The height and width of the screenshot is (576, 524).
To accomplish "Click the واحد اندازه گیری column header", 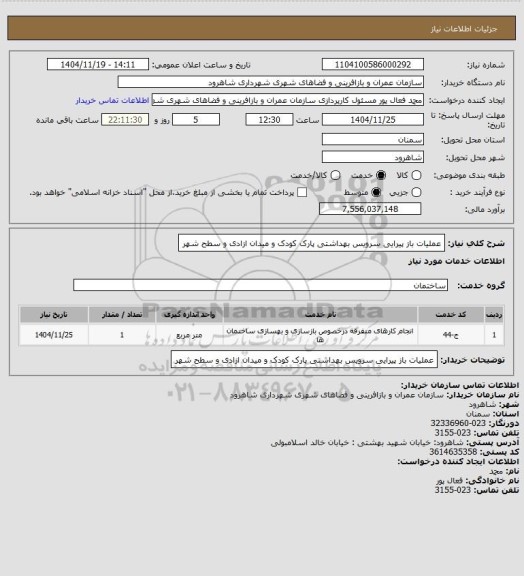I will (189, 315).
